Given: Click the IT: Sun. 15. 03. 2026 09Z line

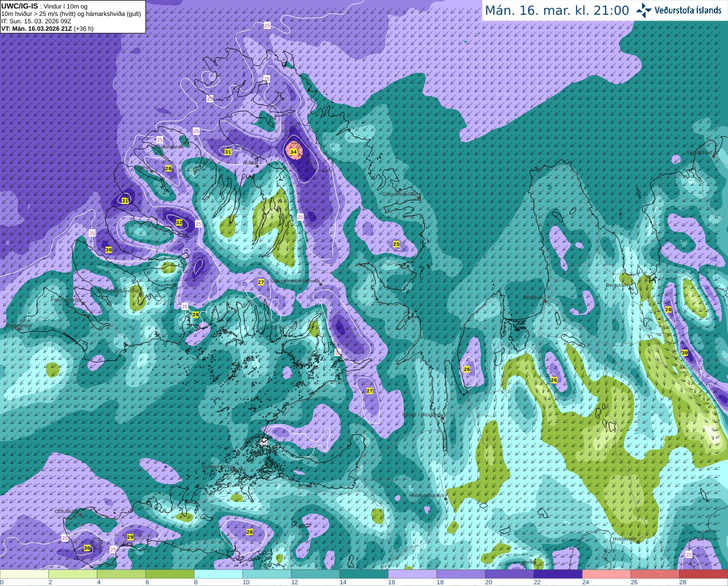Looking at the screenshot, I should point(36,21).
